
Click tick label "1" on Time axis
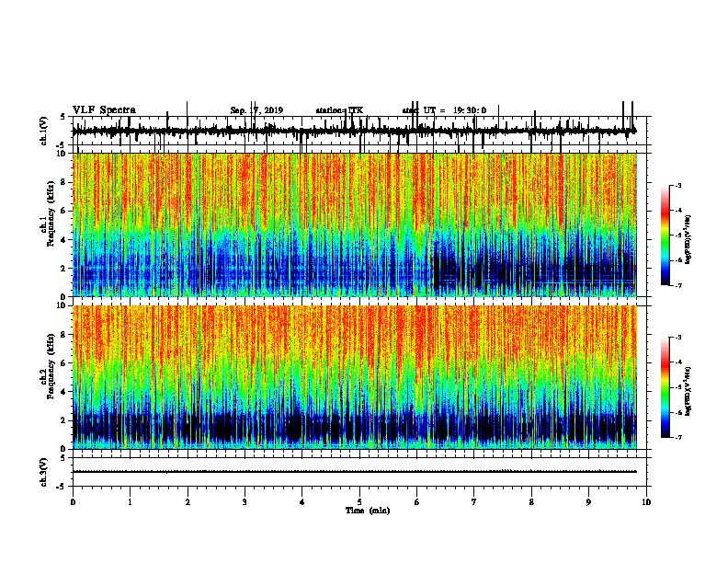130,502
